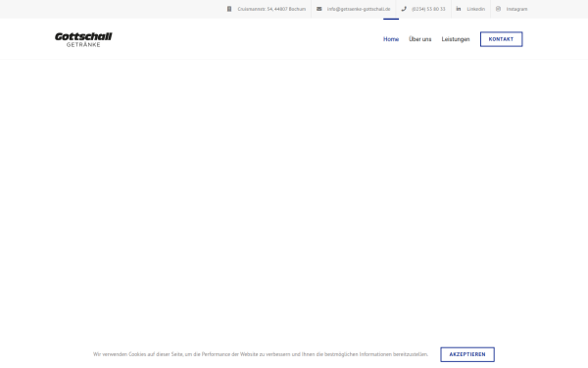Viewport: 588px width, 368px height.
Task: Click the building address icon
Action: click(229, 9)
